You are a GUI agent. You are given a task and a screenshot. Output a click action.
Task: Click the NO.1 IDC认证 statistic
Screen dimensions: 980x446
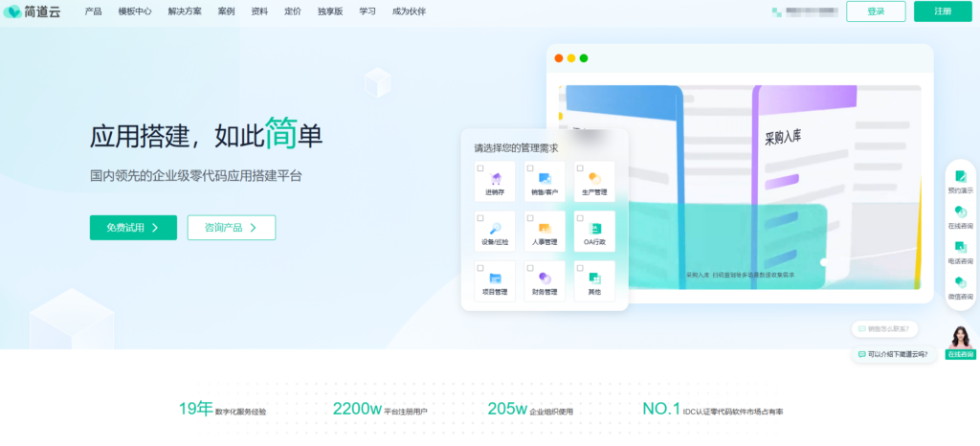click(x=712, y=409)
